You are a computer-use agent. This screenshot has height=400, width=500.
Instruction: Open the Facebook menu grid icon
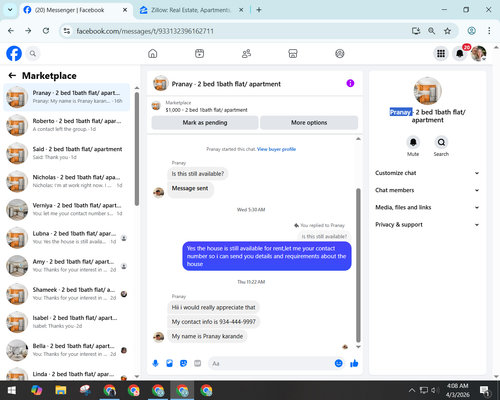tap(441, 53)
